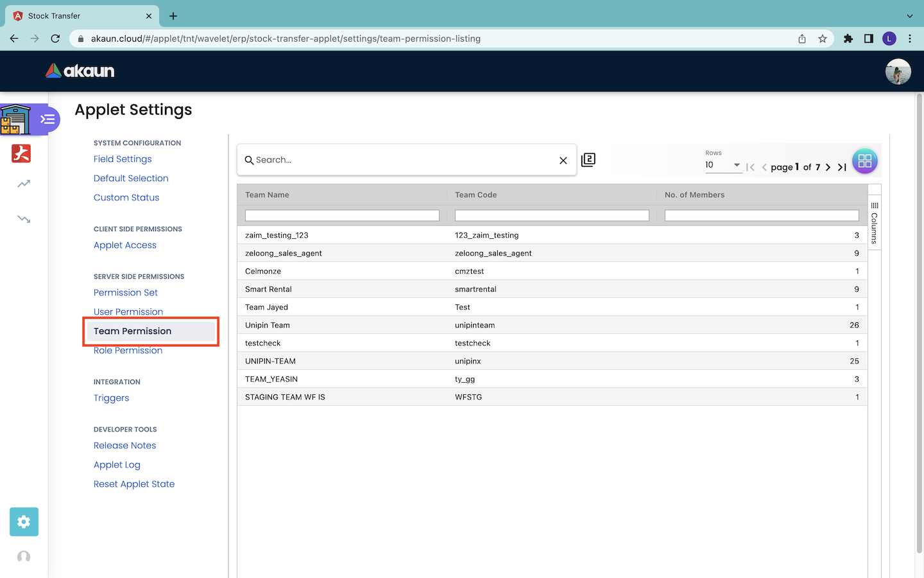
Task: Click the downward trending arrow sidebar icon
Action: click(x=24, y=219)
